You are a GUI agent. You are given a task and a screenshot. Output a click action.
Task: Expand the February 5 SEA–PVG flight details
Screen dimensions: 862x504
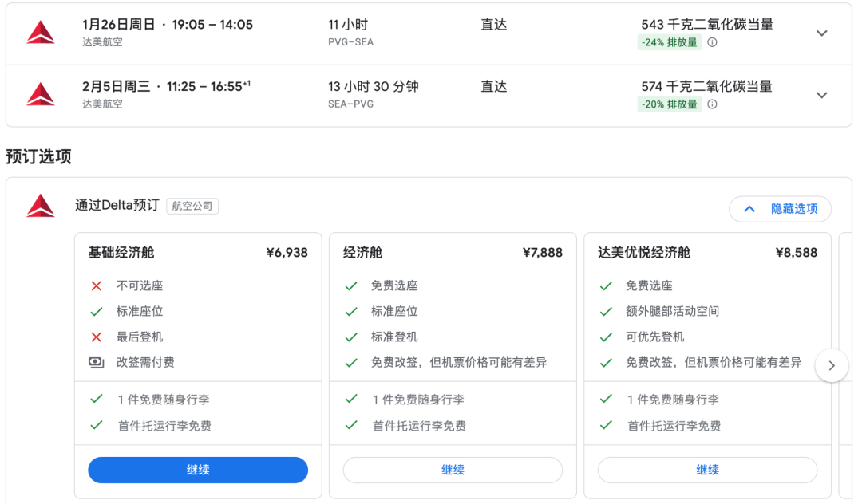(821, 96)
